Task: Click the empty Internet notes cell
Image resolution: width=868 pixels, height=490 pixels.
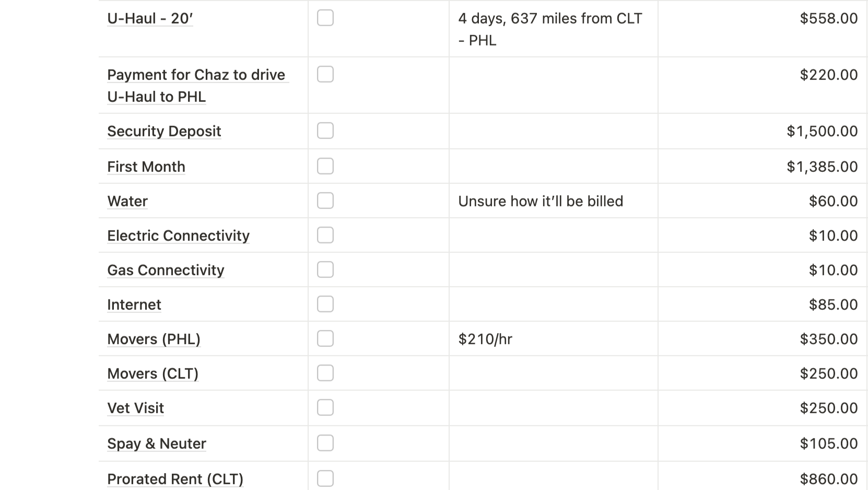Action: [554, 304]
